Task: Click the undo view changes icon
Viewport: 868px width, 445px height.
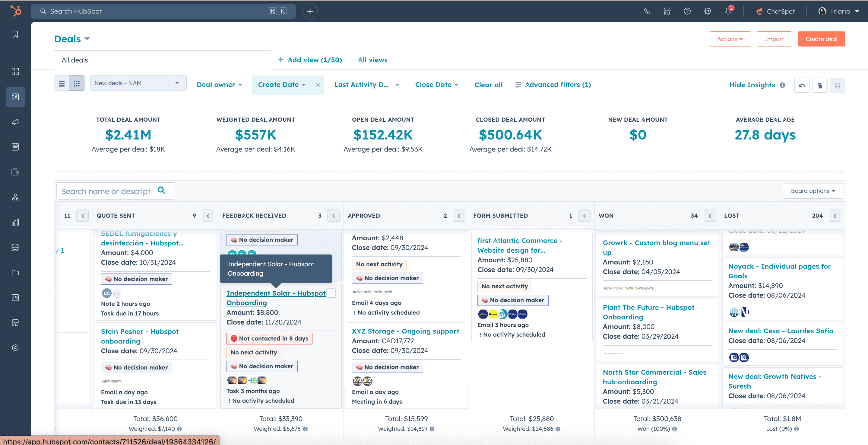Action: click(x=802, y=85)
